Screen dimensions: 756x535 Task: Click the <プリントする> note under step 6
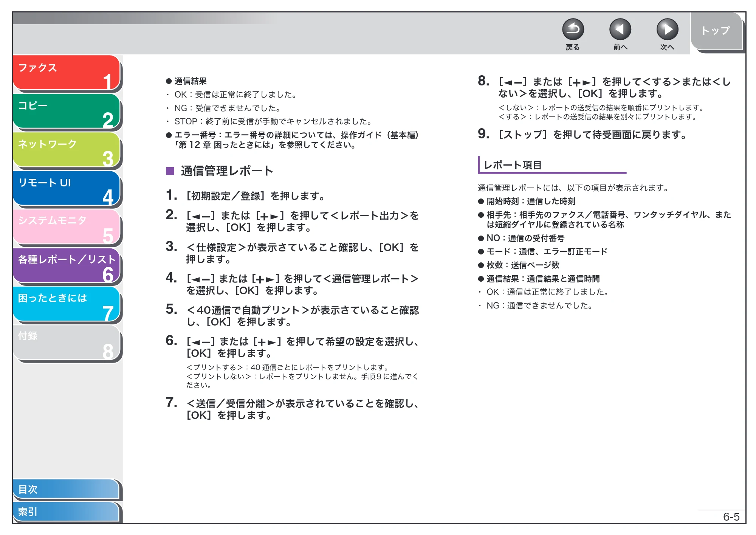pos(288,367)
